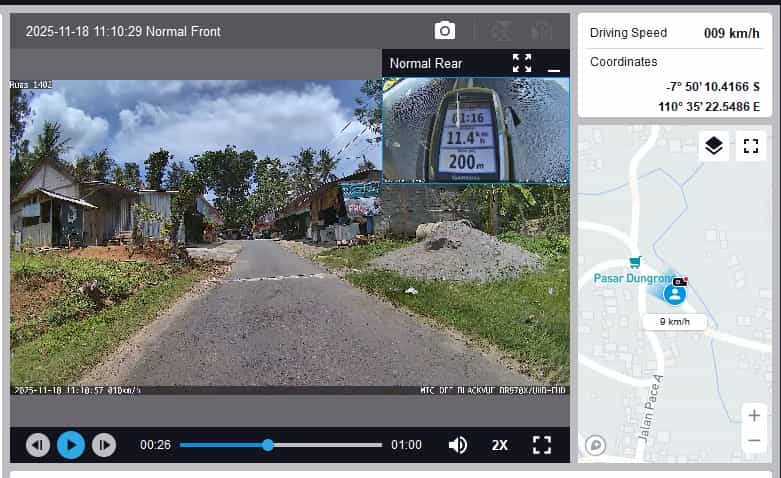Click the Normal Rear camera thumbnail
The width and height of the screenshot is (781, 478).
(476, 130)
